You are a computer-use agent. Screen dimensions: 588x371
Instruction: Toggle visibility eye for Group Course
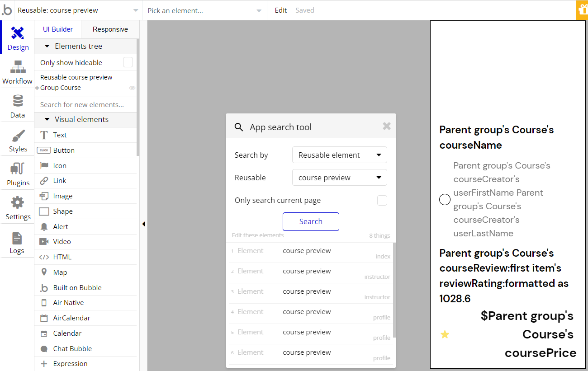point(132,88)
